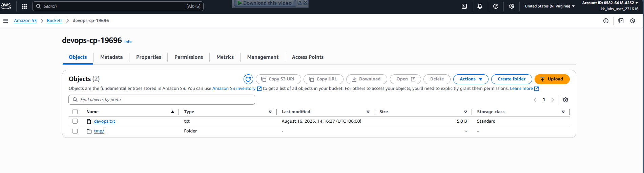The width and height of the screenshot is (644, 173).
Task: Open the help question mark icon
Action: [x=496, y=6]
